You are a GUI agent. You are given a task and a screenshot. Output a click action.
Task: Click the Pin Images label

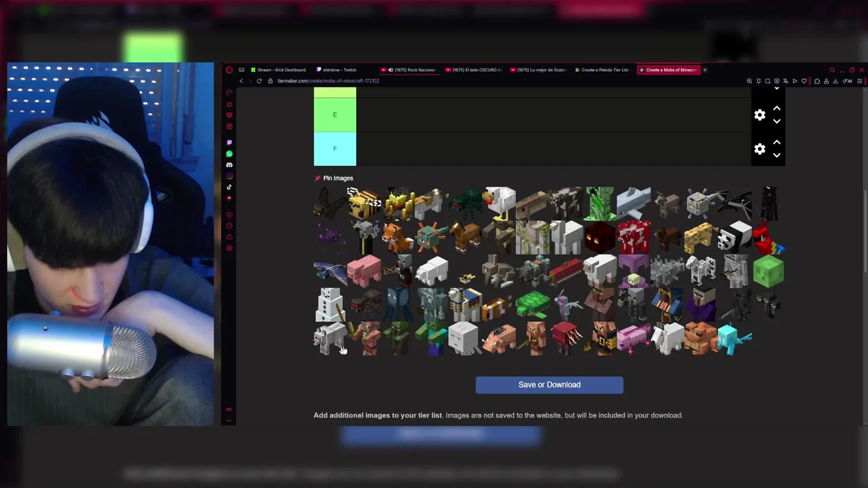coord(338,178)
